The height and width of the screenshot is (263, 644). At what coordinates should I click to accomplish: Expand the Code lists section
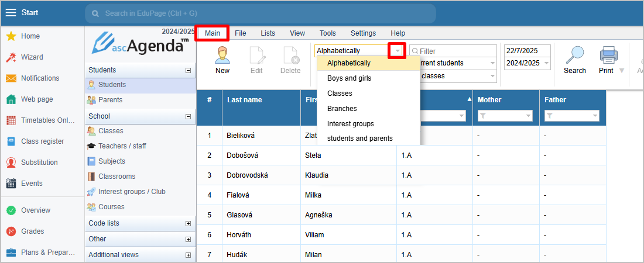[x=188, y=224]
